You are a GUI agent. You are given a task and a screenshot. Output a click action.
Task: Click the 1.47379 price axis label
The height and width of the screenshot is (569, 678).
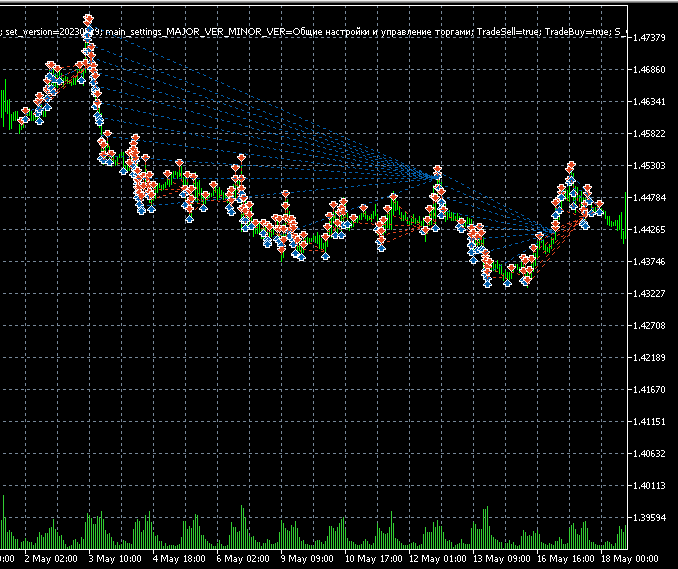(x=649, y=38)
